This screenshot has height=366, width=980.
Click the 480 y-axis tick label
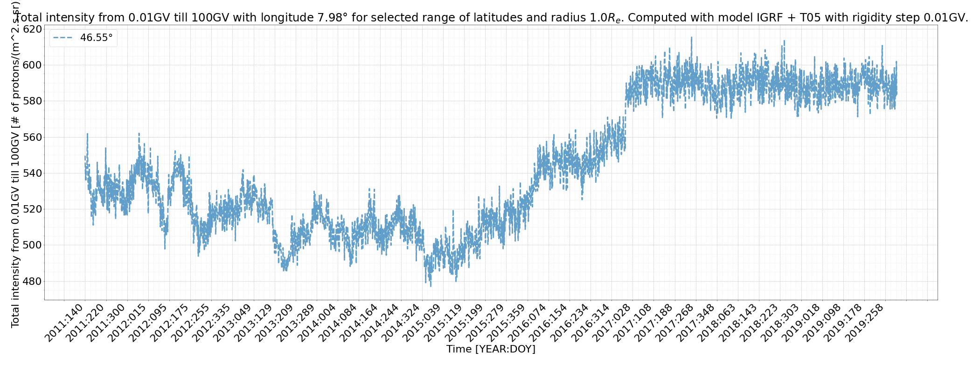tap(31, 281)
